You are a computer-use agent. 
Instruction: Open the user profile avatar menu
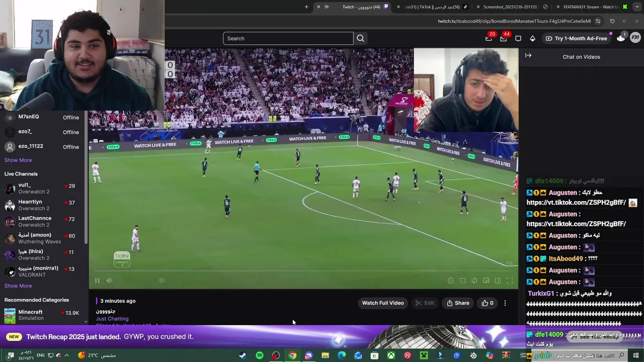tap(635, 38)
